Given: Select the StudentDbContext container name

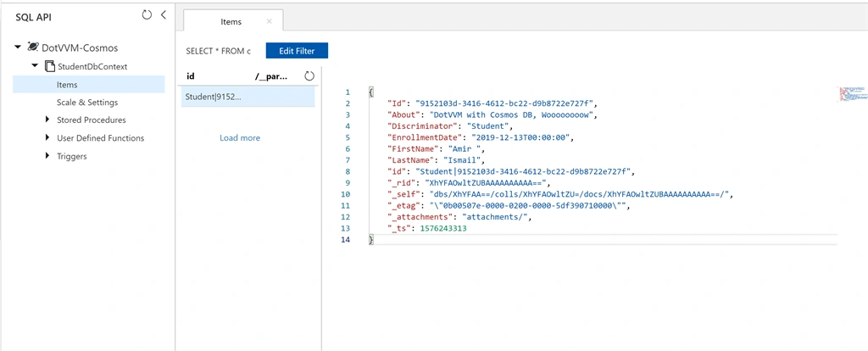Looking at the screenshot, I should [92, 66].
